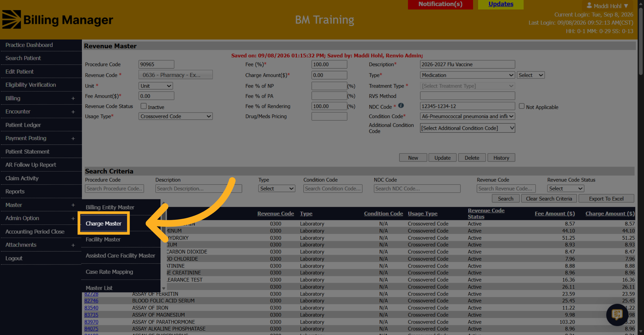Click the Billing Manager logo icon
644x335 pixels.
(12, 19)
